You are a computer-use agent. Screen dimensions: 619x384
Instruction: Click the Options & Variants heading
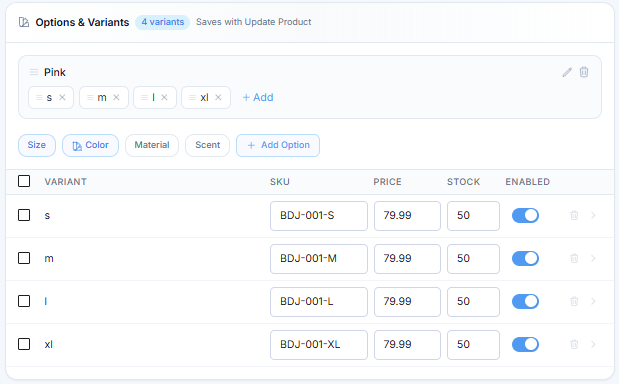82,22
